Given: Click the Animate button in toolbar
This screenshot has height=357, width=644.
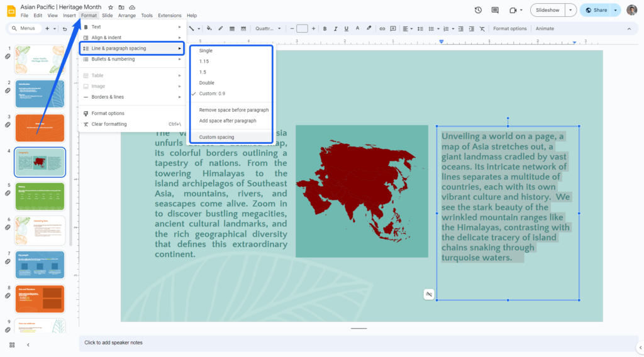Looking at the screenshot, I should tap(545, 29).
